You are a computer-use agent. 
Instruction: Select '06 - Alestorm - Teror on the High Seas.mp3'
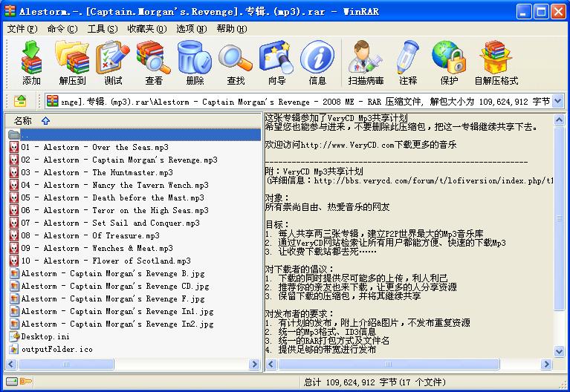109,210
